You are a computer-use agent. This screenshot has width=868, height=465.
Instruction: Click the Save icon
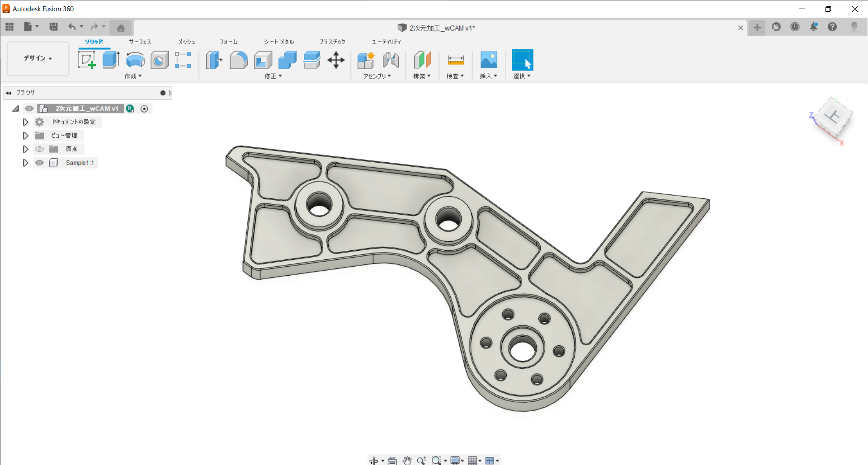(x=53, y=27)
